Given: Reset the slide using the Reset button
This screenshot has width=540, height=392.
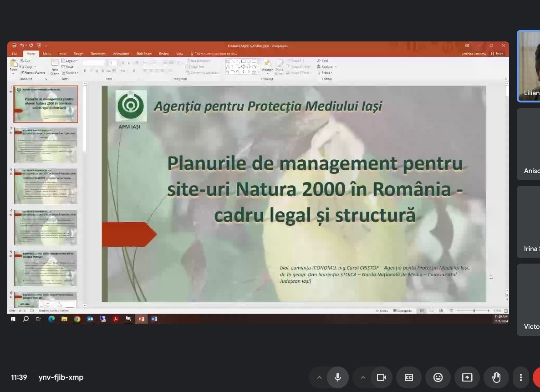Looking at the screenshot, I should (x=67, y=67).
